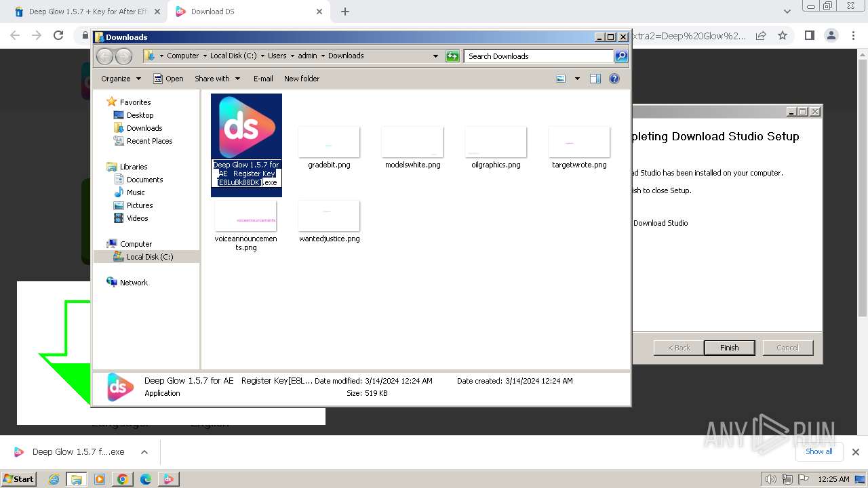The width and height of the screenshot is (868, 488).
Task: Click the Explorer Back navigation arrow
Action: [x=104, y=56]
